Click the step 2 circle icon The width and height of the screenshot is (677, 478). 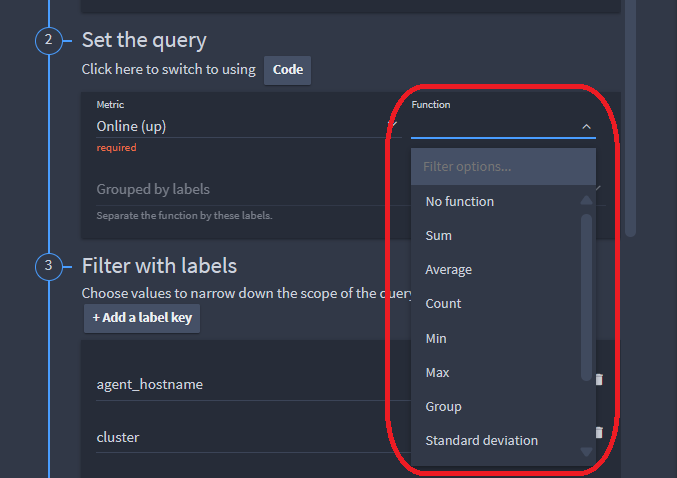[49, 41]
